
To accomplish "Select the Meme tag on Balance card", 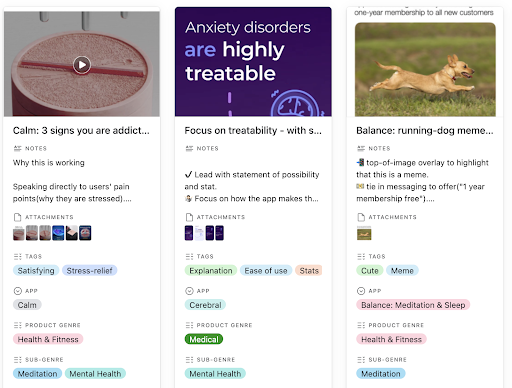I will tap(402, 271).
